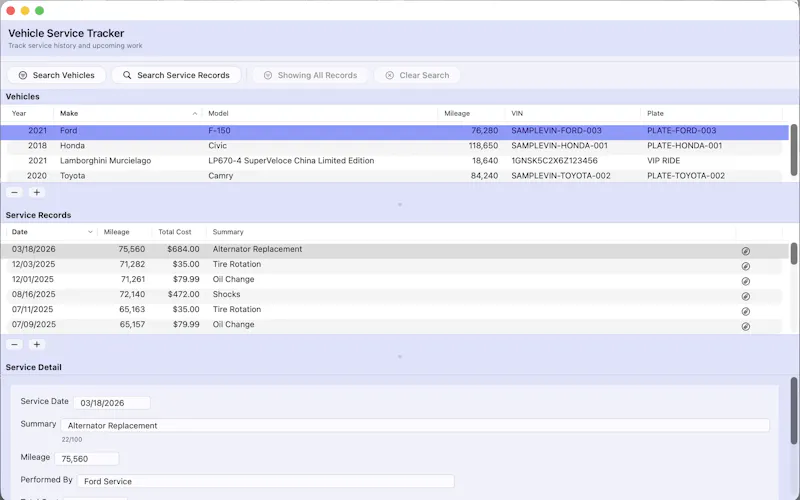Click the red close window button
This screenshot has height=500, width=800.
[11, 10]
